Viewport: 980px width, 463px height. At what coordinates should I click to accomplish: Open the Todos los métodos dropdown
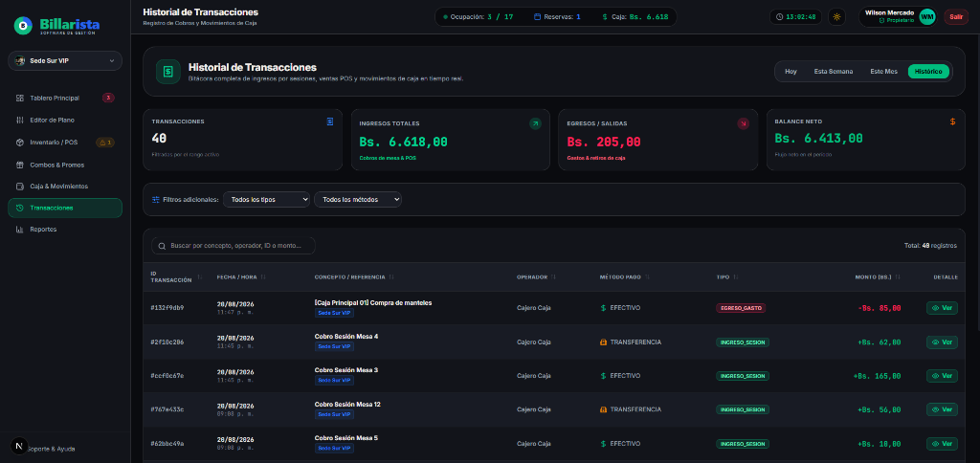358,200
